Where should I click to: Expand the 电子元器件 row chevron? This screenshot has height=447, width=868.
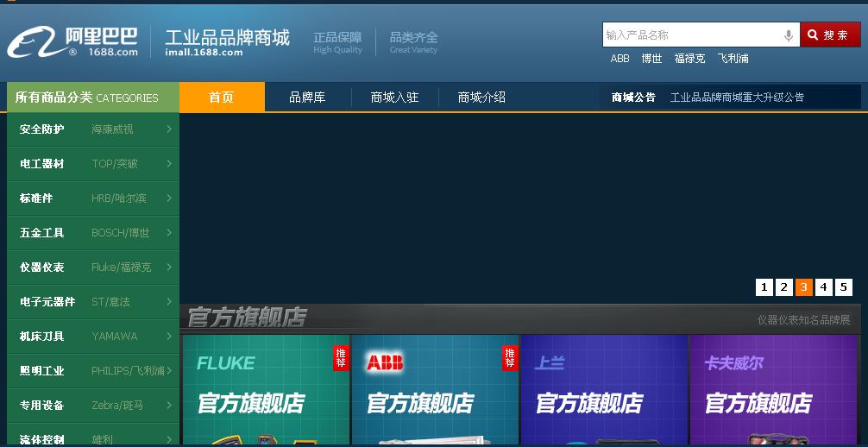coord(169,302)
